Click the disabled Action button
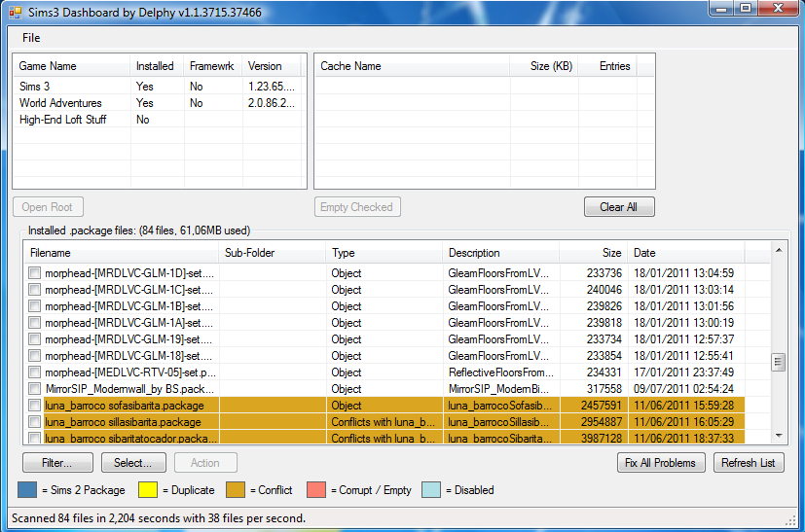805x532 pixels. point(205,463)
